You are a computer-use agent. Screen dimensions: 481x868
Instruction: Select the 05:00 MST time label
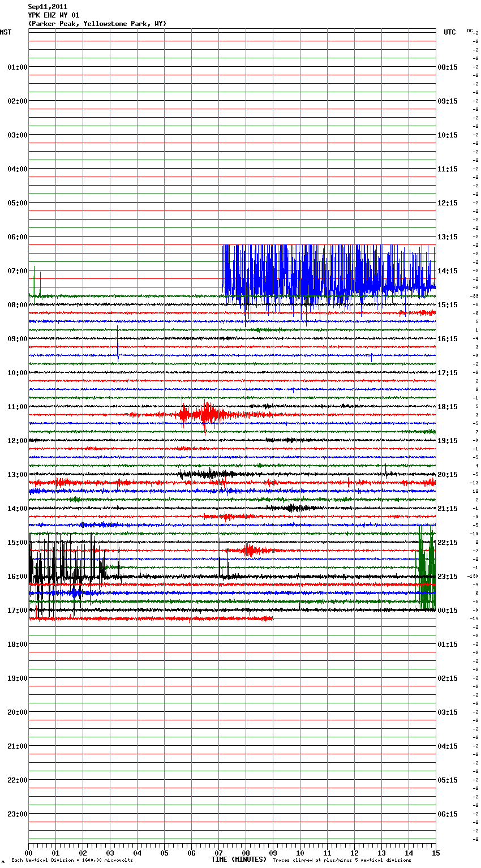click(x=17, y=203)
